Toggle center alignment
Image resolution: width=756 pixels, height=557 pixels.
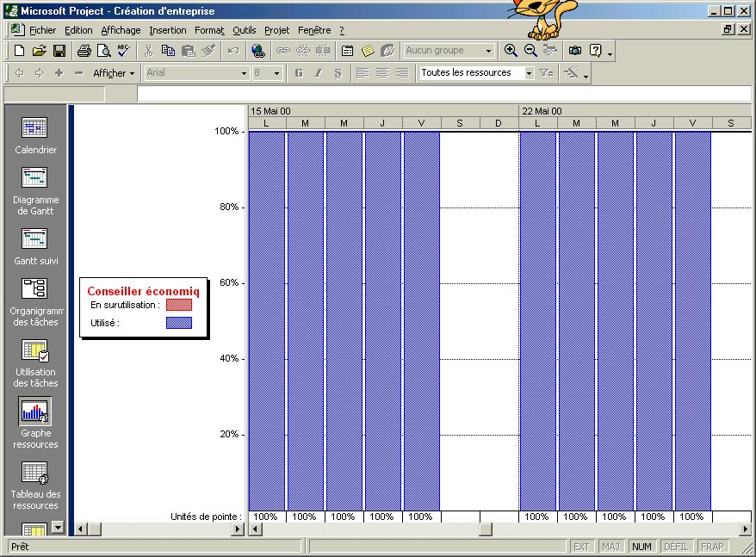coord(382,73)
